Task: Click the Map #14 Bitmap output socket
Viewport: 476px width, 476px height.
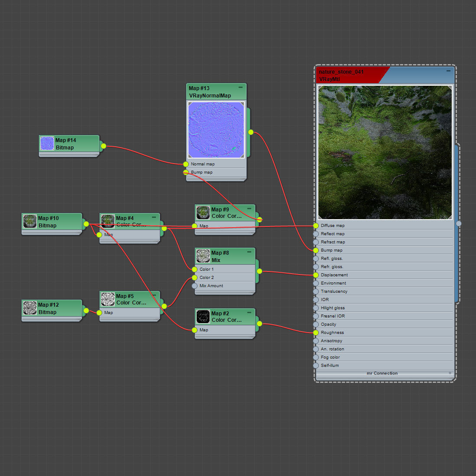Action: [x=104, y=146]
